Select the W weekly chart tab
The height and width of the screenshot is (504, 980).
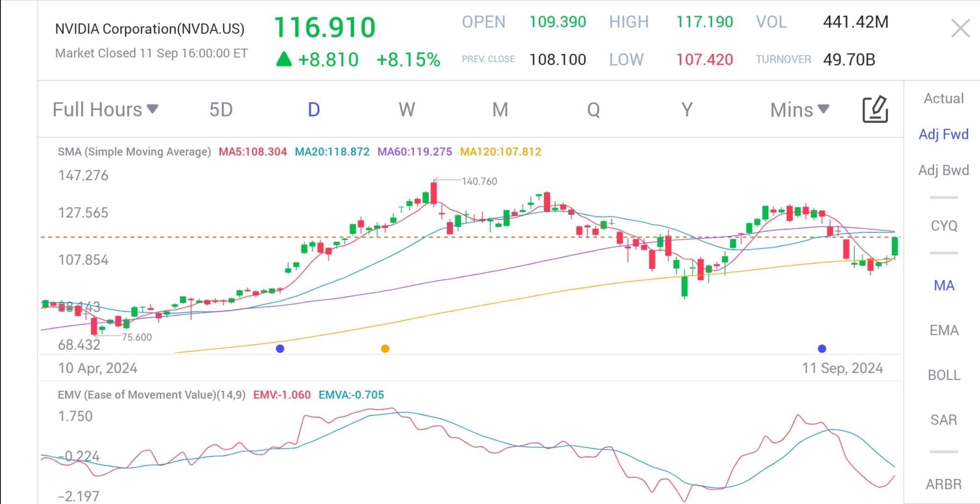pos(406,110)
